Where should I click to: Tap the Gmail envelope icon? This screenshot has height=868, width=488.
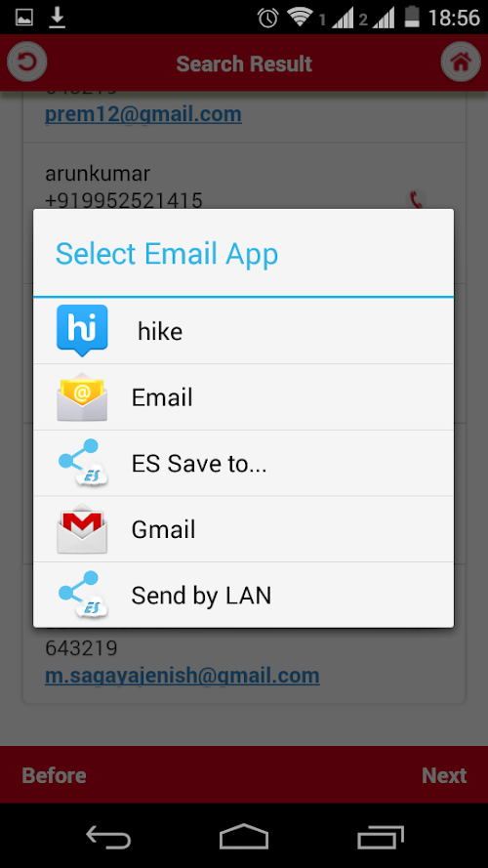[82, 529]
